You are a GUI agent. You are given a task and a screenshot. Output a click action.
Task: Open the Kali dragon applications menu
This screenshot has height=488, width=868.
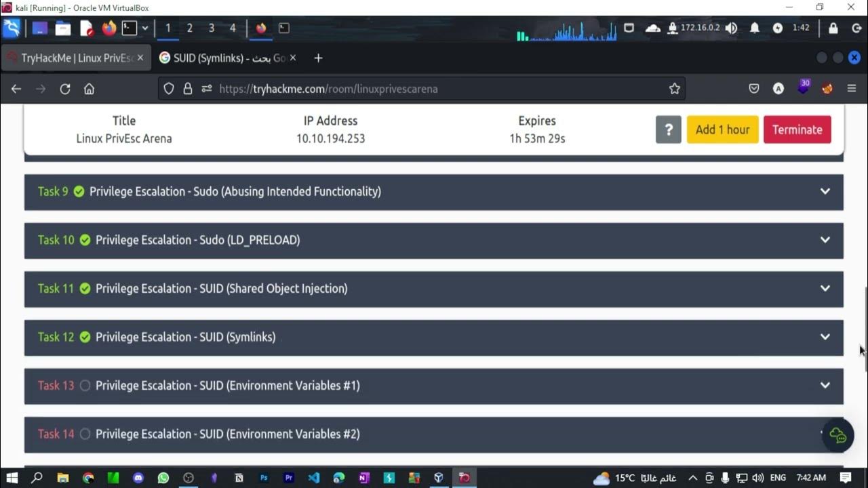coord(12,28)
